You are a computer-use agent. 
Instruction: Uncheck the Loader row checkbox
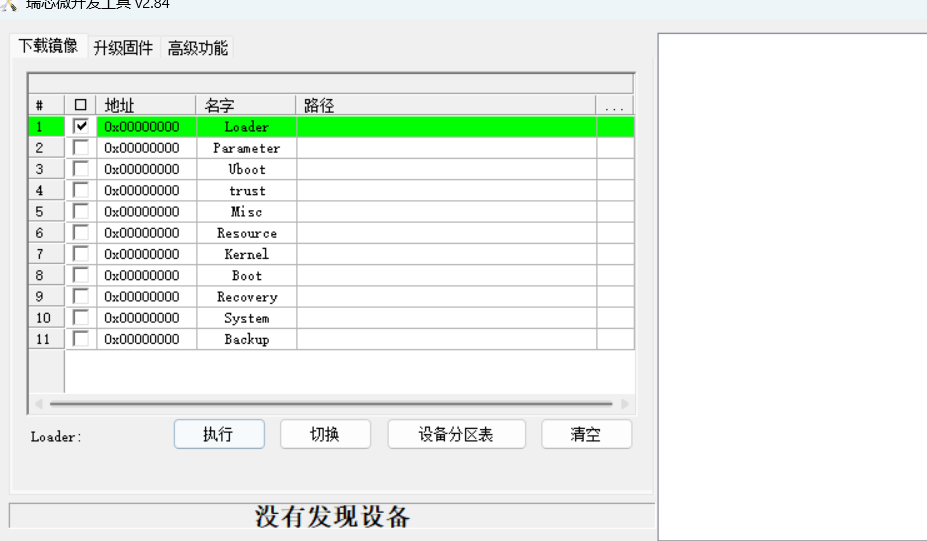[x=81, y=127]
